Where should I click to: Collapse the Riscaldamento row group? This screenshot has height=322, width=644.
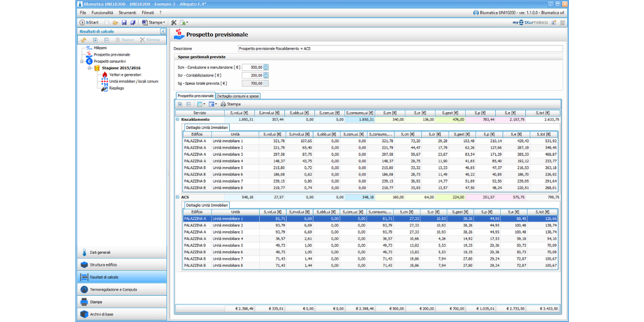point(178,119)
